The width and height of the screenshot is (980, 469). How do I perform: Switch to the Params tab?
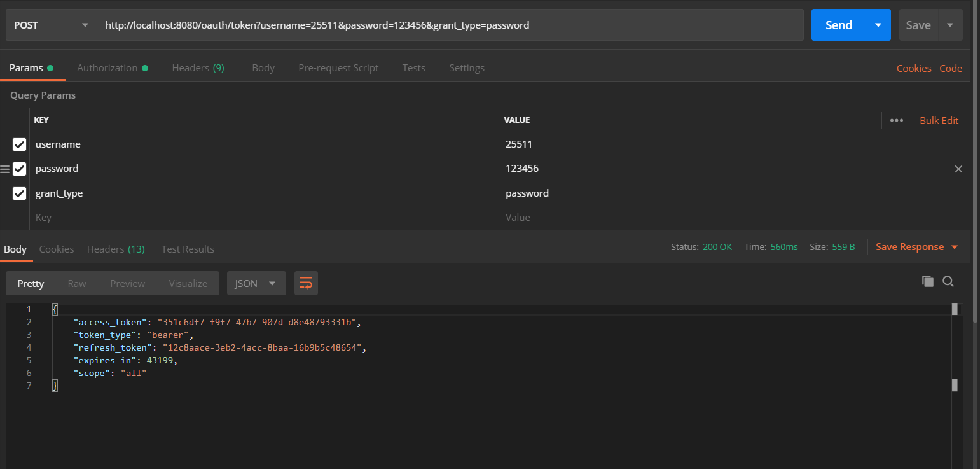click(x=31, y=68)
